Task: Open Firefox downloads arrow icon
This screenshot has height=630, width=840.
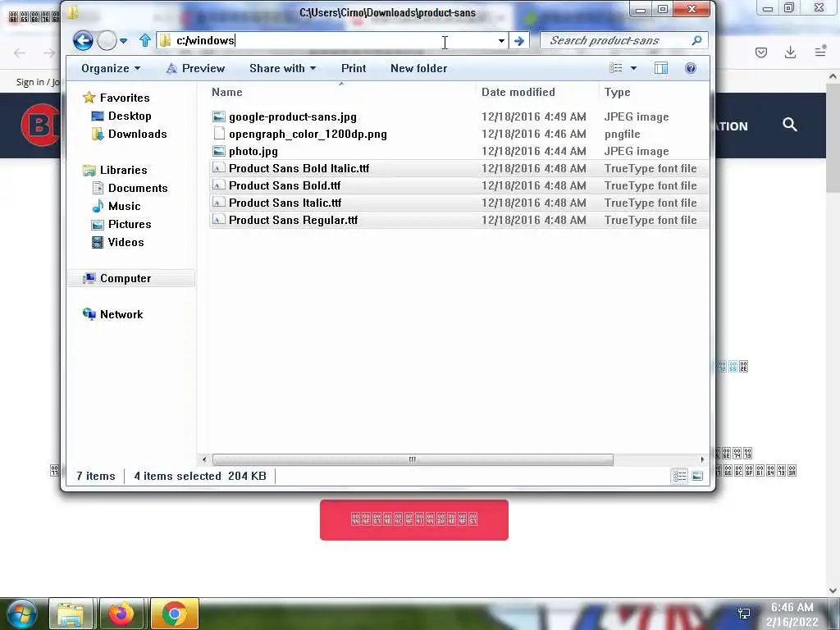Action: [x=790, y=52]
